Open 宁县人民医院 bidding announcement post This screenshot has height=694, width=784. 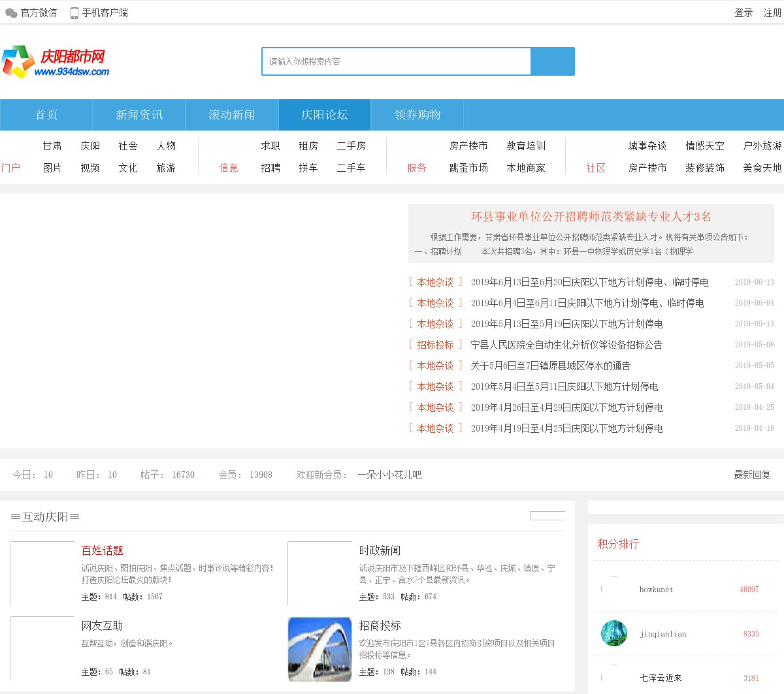(x=566, y=345)
